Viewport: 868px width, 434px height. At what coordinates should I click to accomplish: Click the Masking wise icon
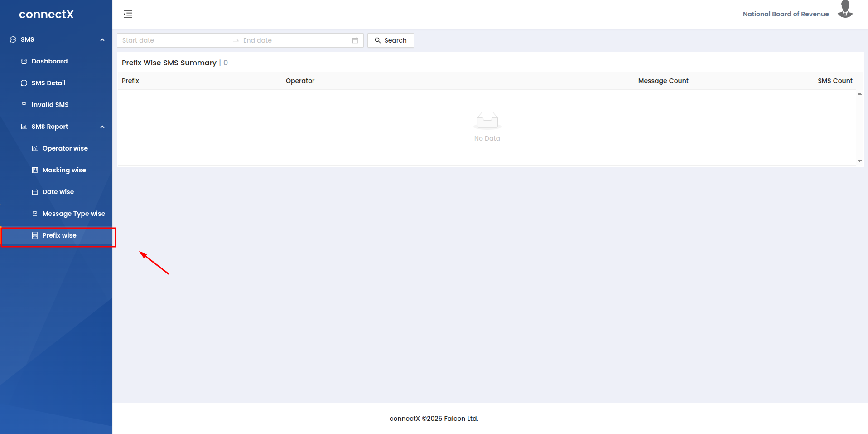[35, 170]
